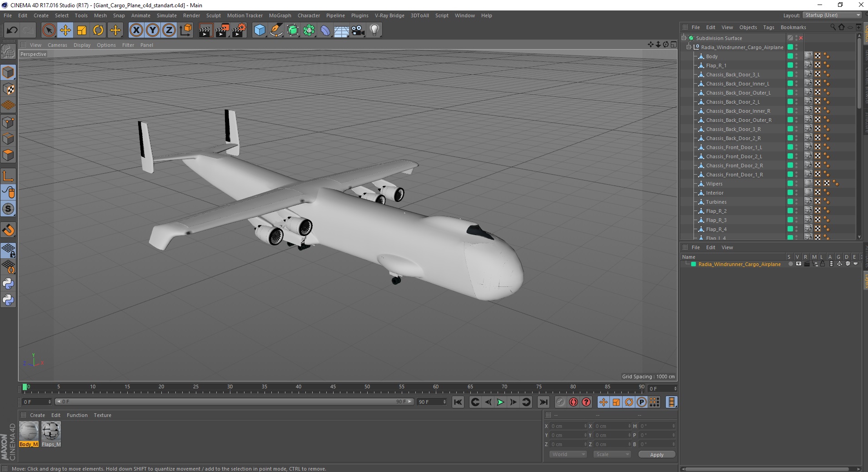Open Edit Render Settings icon
This screenshot has width=868, height=472.
tap(239, 30)
